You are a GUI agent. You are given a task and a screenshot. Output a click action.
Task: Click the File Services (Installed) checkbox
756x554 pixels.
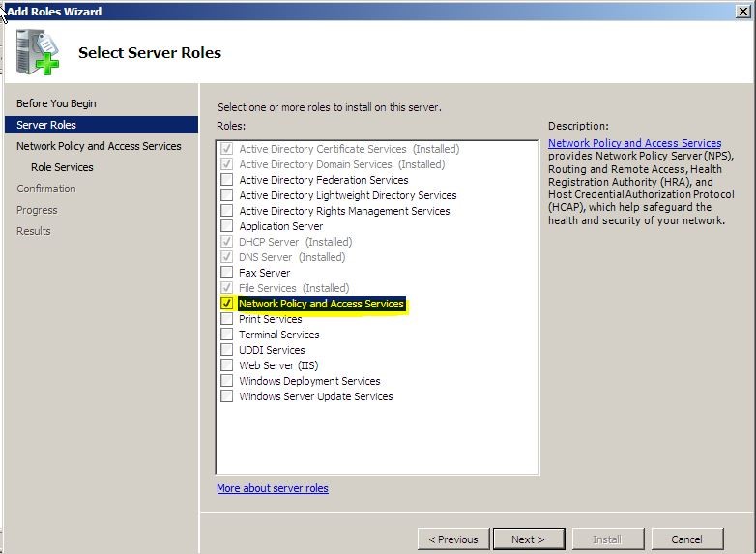point(226,288)
